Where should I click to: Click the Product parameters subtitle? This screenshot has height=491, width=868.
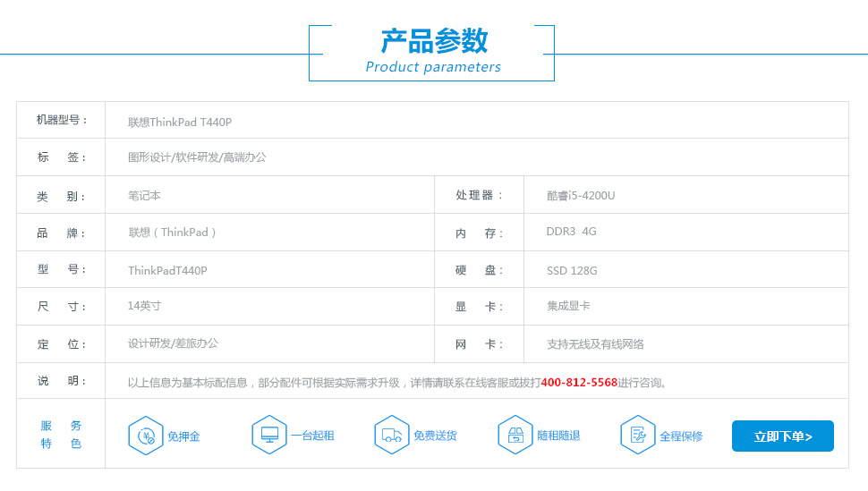433,67
